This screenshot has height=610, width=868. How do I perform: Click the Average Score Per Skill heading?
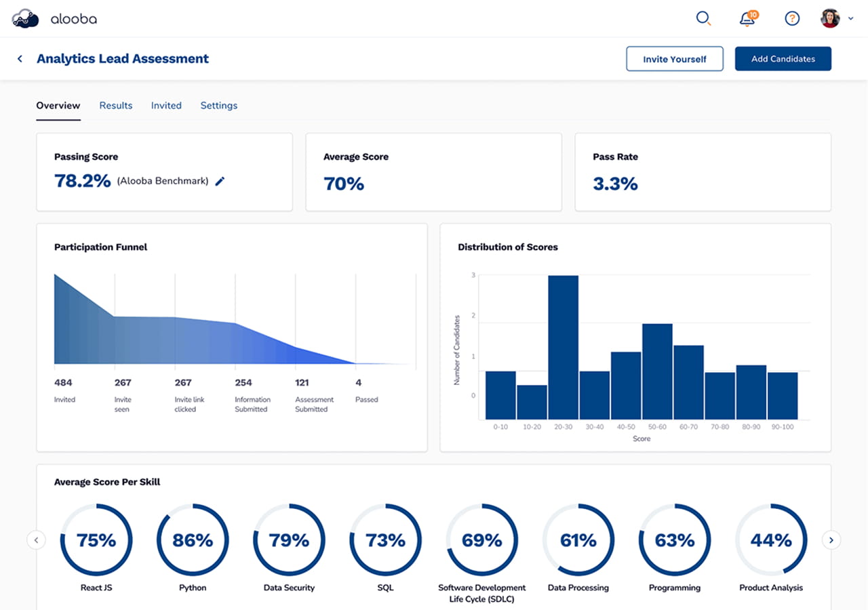pos(107,482)
